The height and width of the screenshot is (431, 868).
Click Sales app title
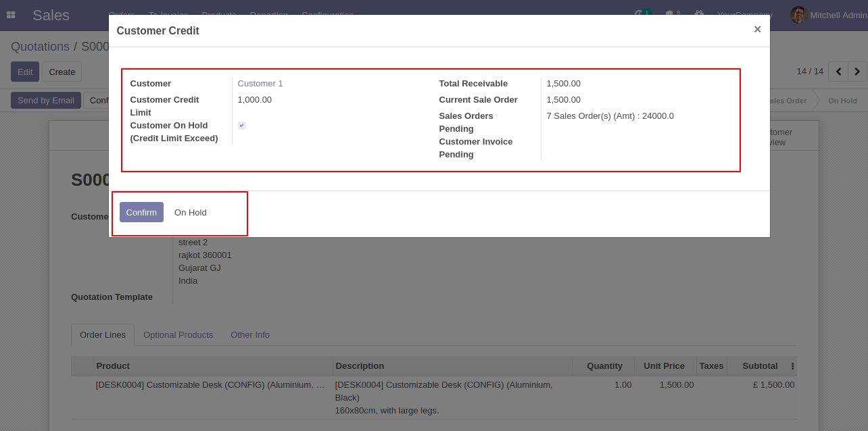(x=51, y=15)
